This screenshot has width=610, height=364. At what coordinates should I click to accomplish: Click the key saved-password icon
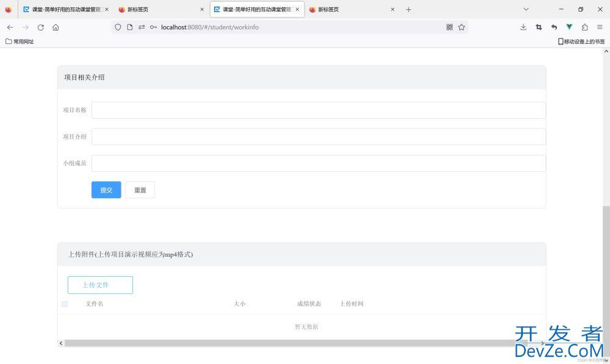coord(154,27)
